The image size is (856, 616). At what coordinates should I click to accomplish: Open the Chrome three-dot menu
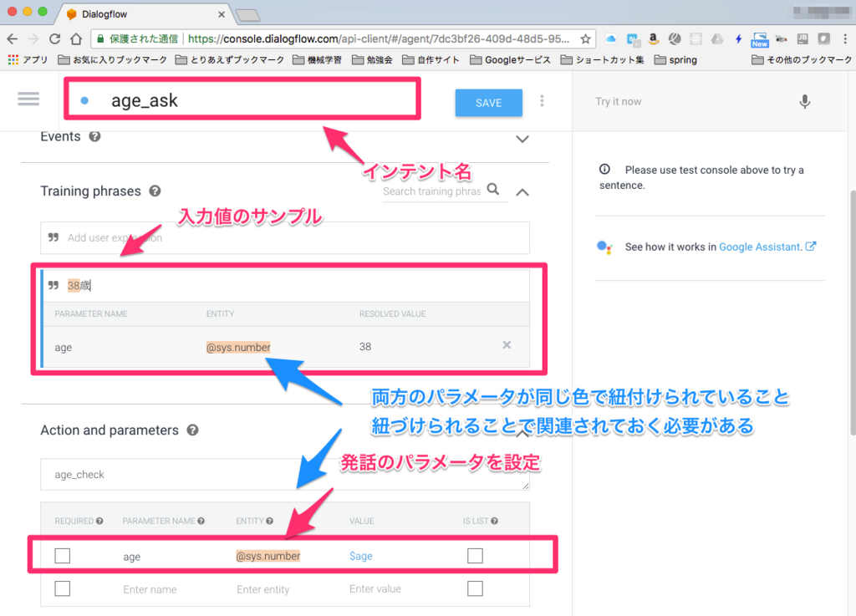845,38
